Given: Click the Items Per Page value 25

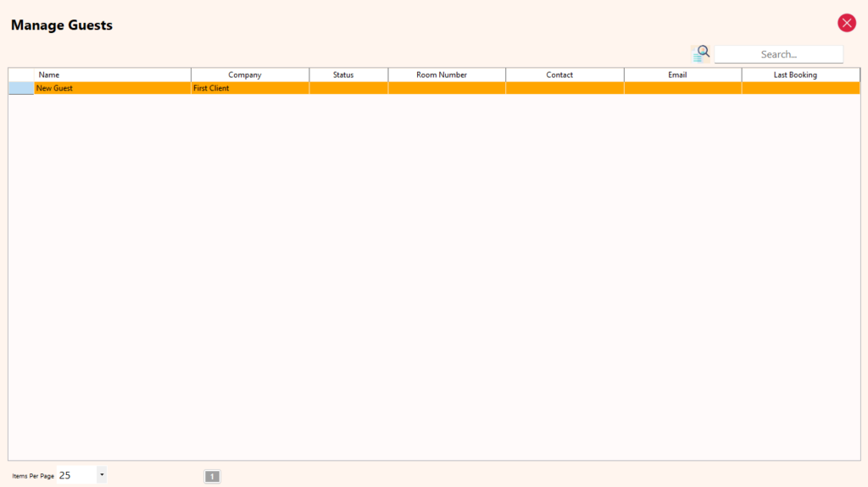Looking at the screenshot, I should click(75, 475).
